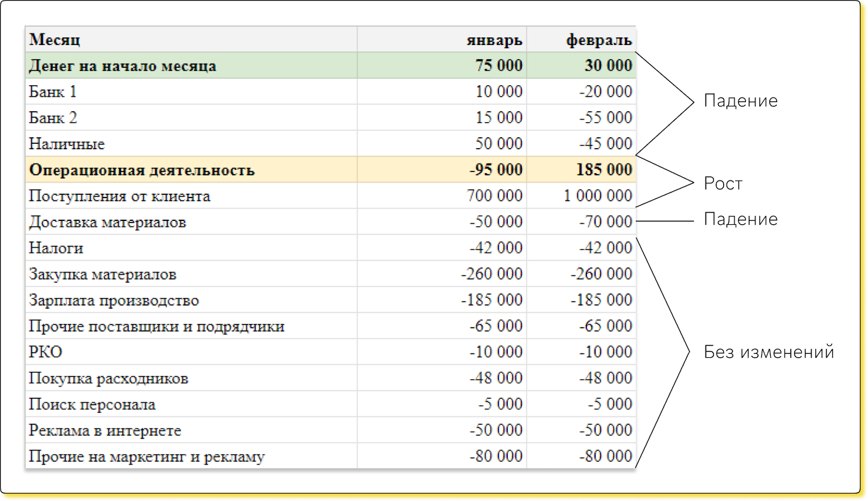Select February "Доставка материалов" value -70 000
Screen dimensions: 868x501
point(605,222)
